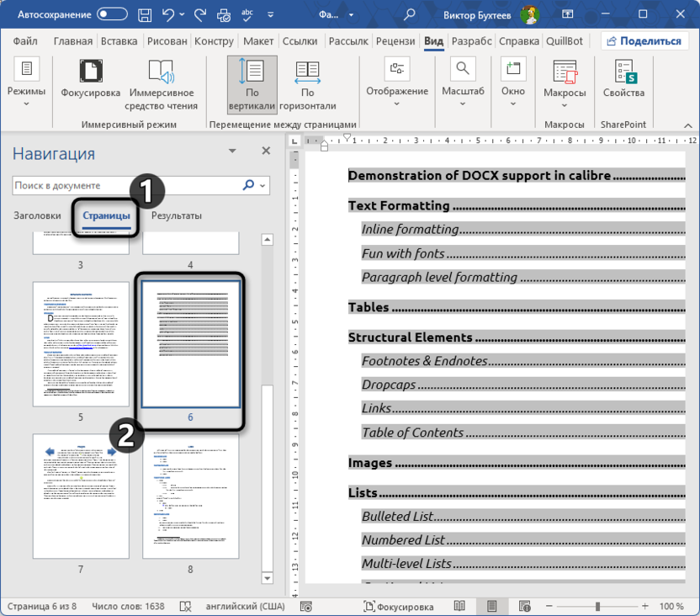
Task: Switch to Headings (Заголовки) navigation tab
Action: [x=37, y=215]
